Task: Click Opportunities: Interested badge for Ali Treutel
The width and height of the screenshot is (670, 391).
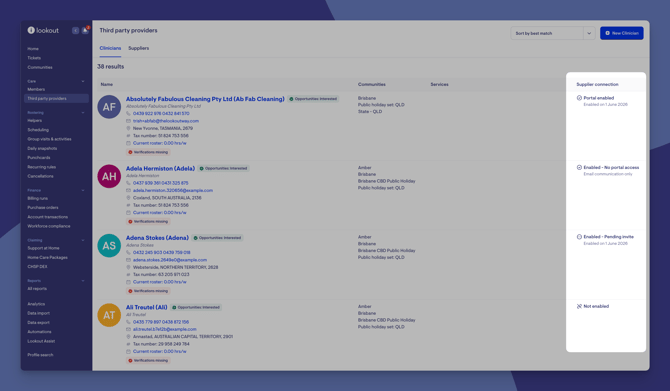Action: (196, 307)
